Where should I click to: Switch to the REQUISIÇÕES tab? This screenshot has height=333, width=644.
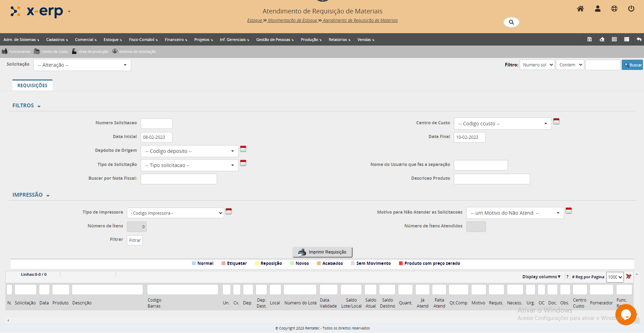coord(32,85)
